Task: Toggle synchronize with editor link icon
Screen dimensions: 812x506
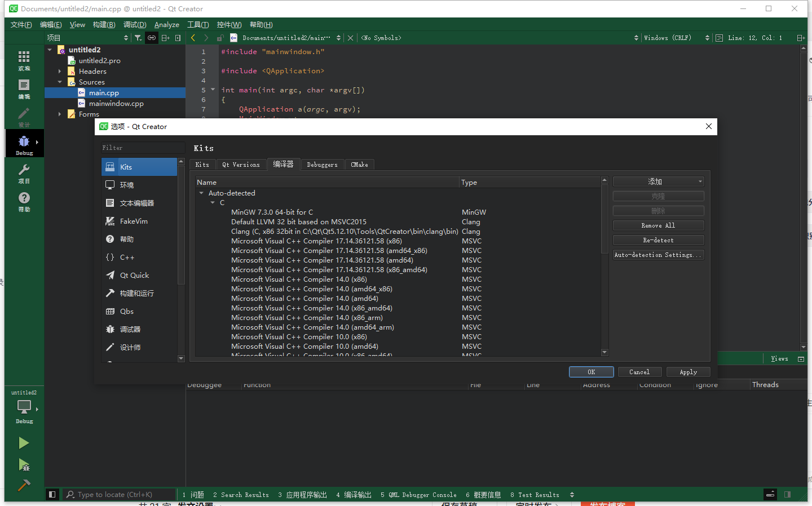Action: pyautogui.click(x=152, y=38)
